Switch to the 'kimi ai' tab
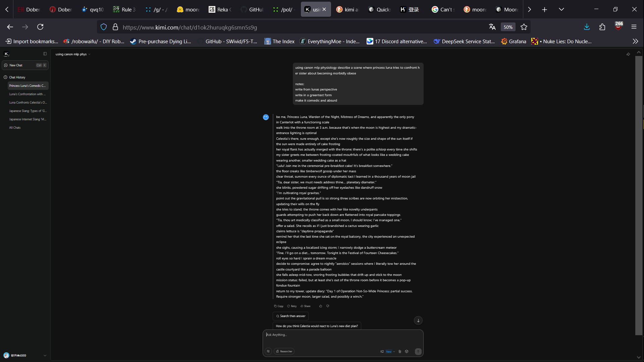 click(x=347, y=9)
